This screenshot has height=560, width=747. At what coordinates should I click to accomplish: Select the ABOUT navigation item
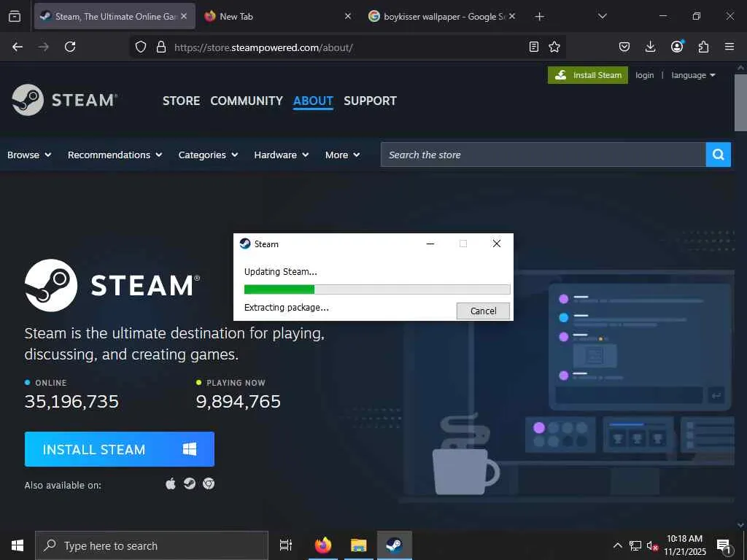[313, 101]
